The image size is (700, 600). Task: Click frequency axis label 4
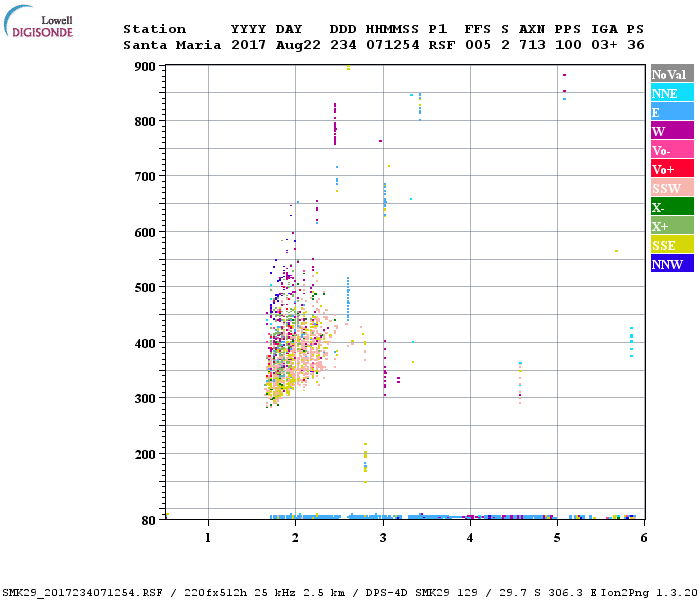[x=470, y=538]
